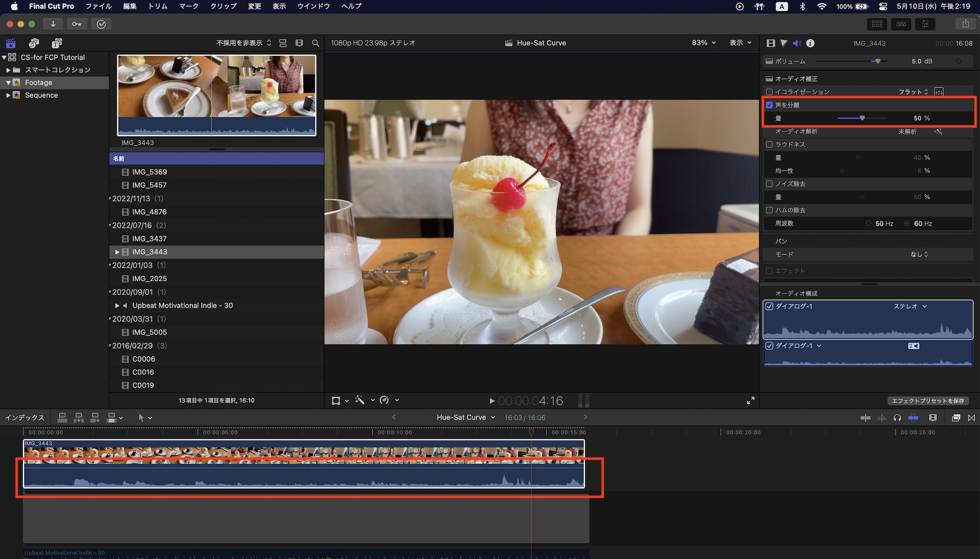Click the import media arrow button
980x559 pixels.
(53, 24)
